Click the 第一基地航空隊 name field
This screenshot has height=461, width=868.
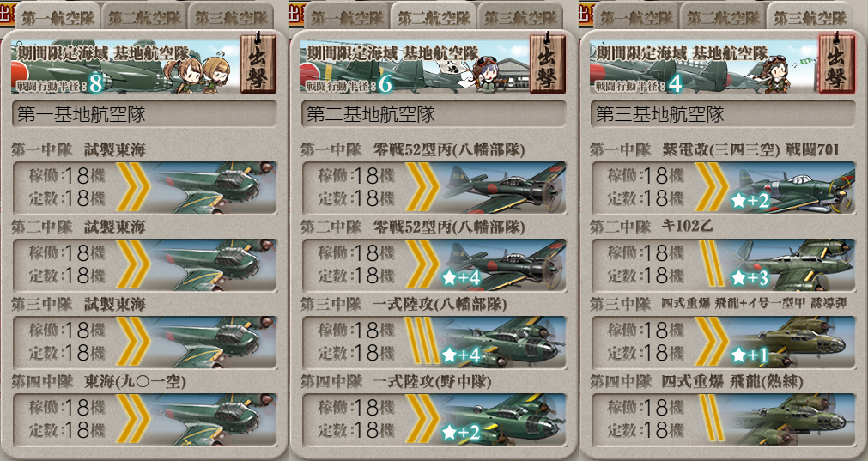click(144, 114)
